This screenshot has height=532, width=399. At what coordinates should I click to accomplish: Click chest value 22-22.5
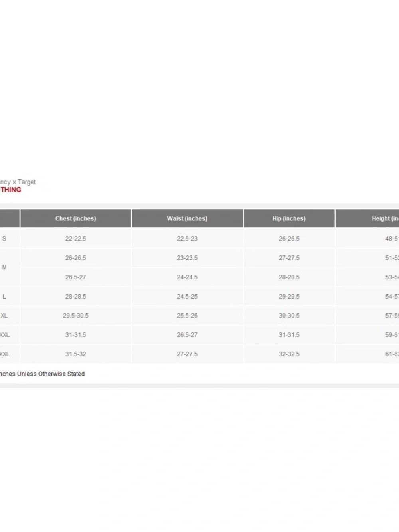coord(76,239)
